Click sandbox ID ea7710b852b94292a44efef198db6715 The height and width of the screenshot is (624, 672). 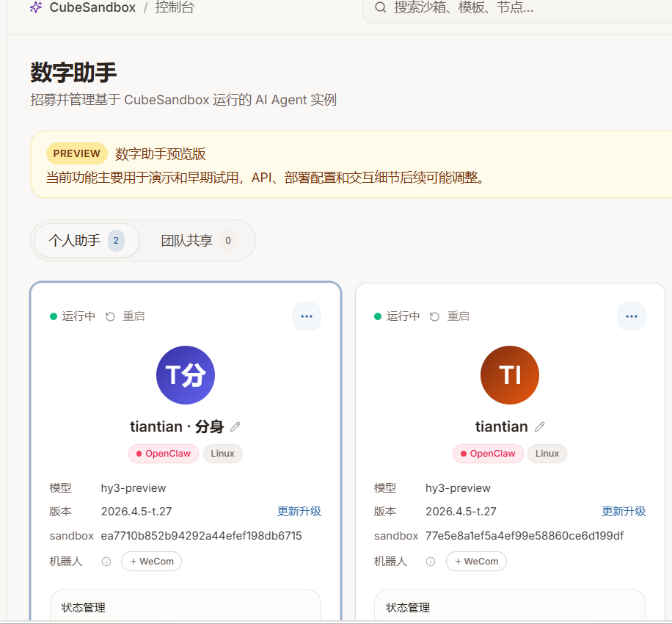coord(202,536)
